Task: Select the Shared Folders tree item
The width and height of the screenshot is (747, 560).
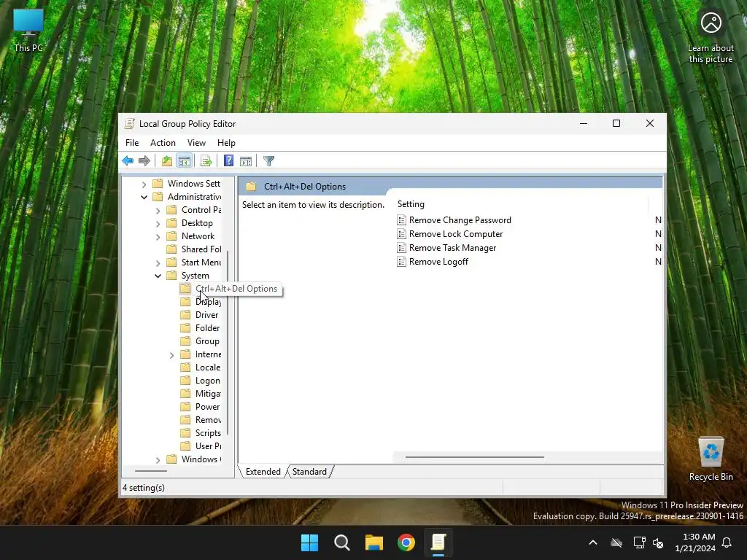Action: click(x=201, y=249)
